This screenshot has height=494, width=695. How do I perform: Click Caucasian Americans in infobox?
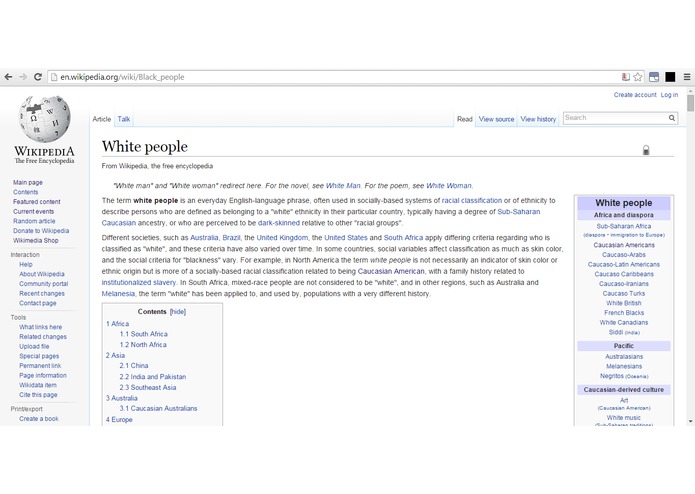click(x=624, y=245)
